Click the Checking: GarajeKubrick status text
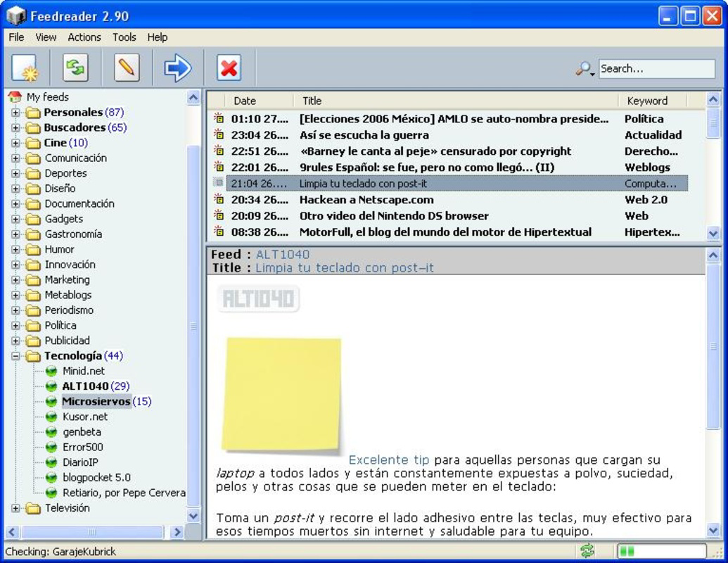The image size is (728, 563). pyautogui.click(x=60, y=551)
